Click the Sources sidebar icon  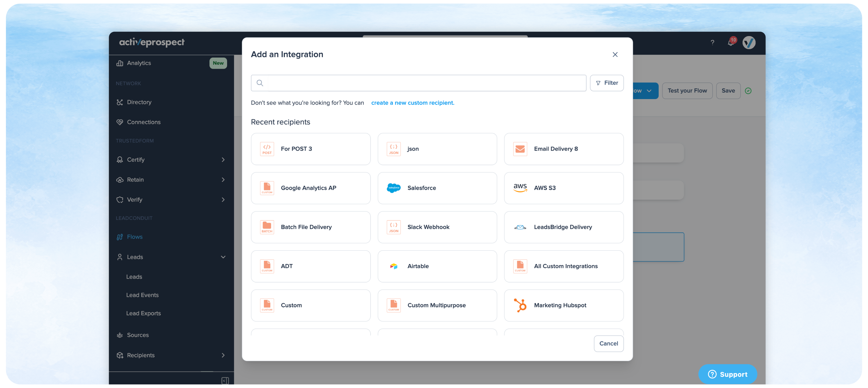[x=120, y=335]
